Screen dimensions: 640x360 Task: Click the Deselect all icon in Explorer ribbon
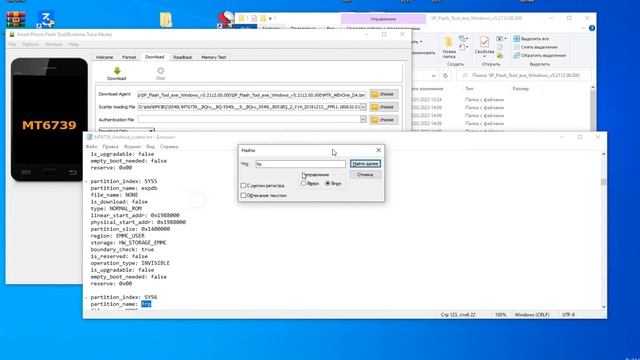[516, 47]
